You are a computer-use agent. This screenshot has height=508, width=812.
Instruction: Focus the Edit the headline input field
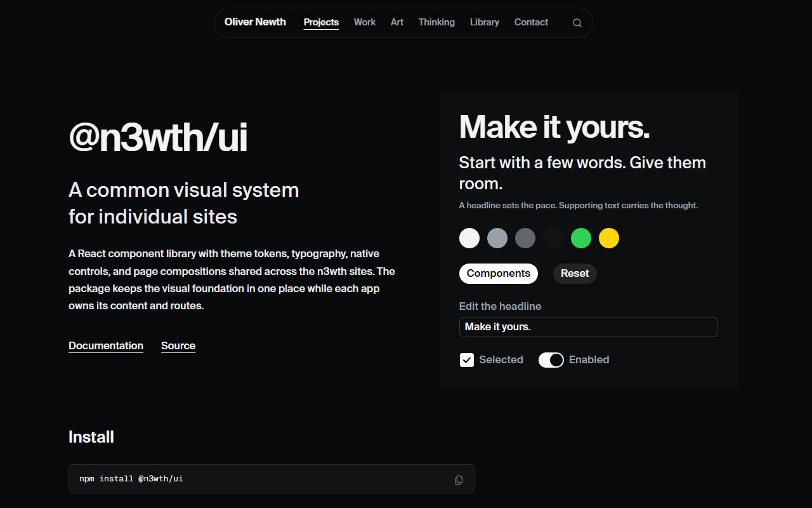(x=589, y=327)
